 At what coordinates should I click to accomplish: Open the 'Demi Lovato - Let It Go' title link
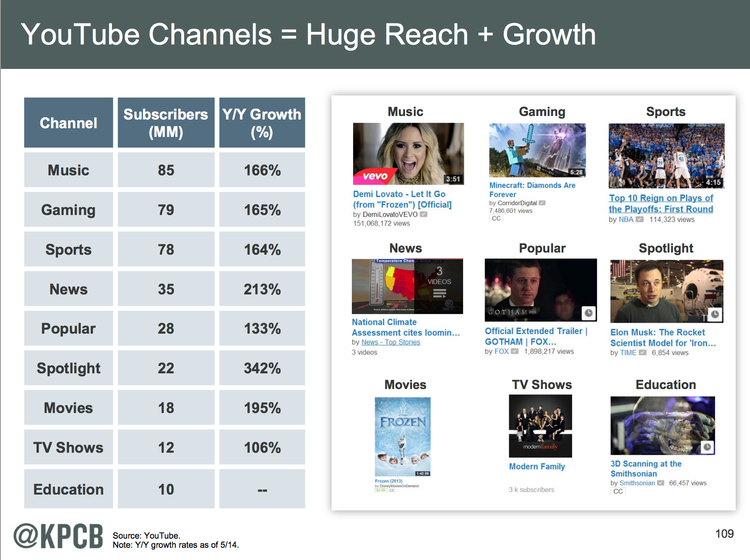(402, 199)
